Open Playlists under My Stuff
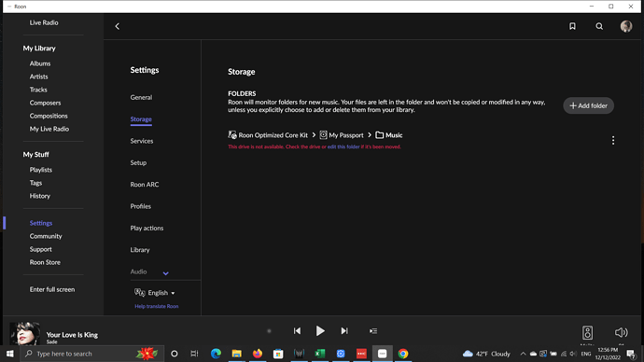The image size is (644, 362). 41,170
